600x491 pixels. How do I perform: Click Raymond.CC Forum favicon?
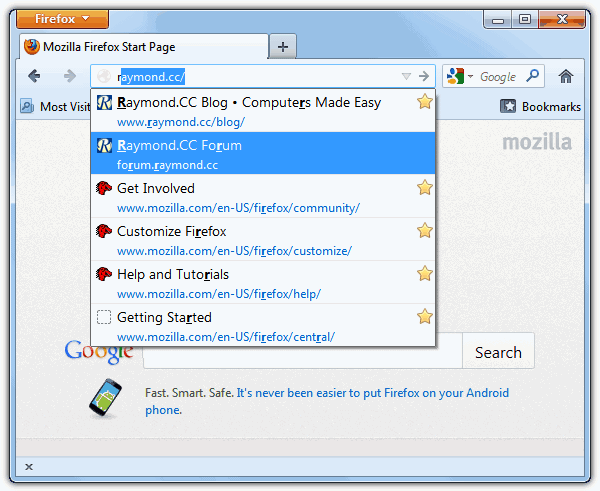coord(104,145)
